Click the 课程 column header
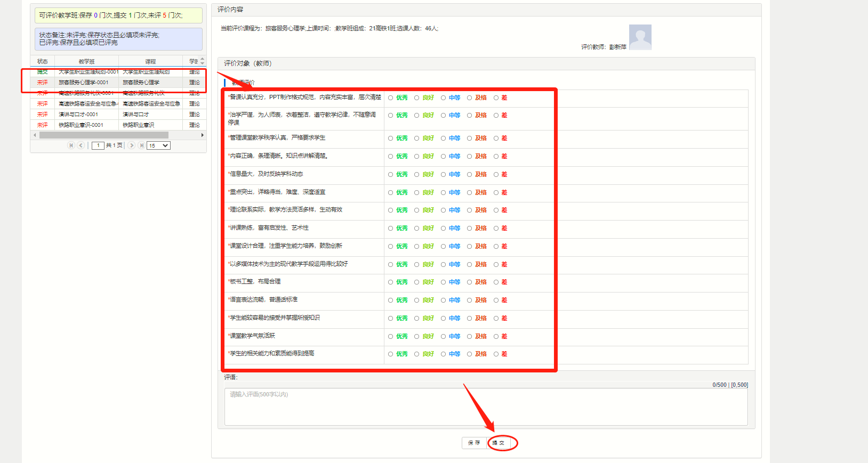Viewport: 868px width, 463px height. click(150, 61)
